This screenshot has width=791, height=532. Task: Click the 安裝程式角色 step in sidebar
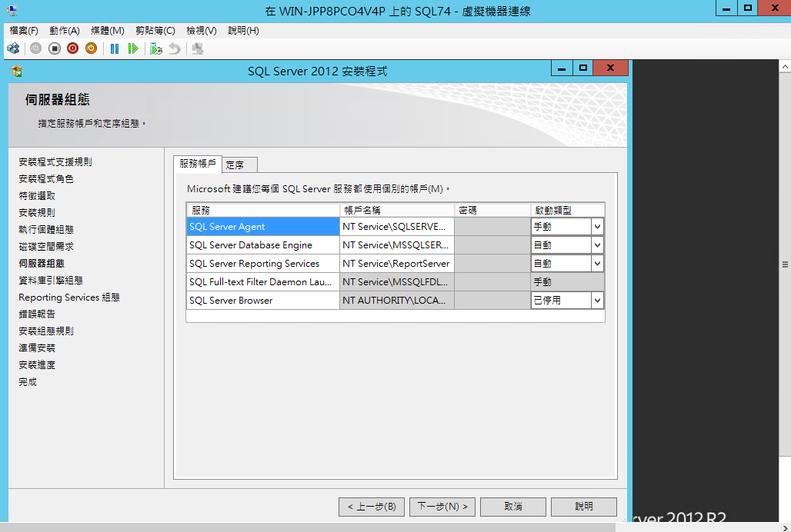click(46, 179)
